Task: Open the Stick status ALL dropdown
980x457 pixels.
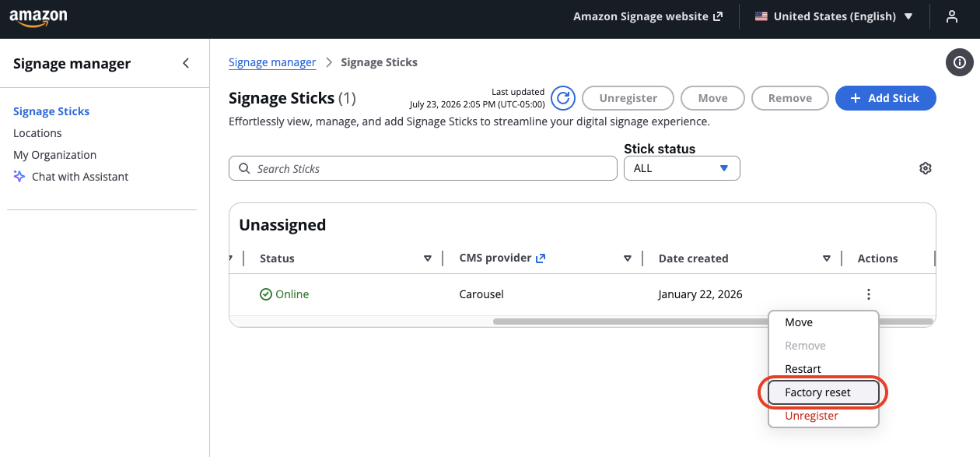Action: 682,168
